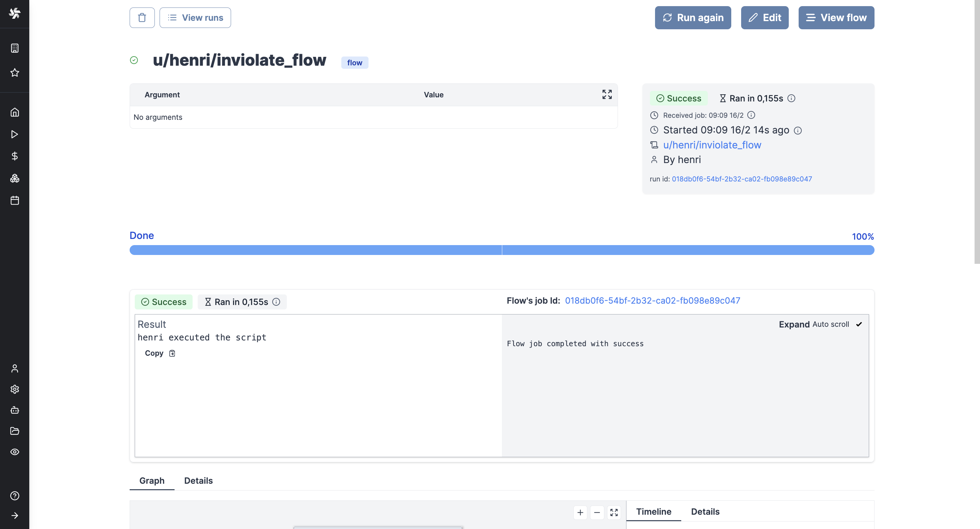Toggle the Auto scroll checkmark
Screen dimensions: 980x529
click(859, 324)
